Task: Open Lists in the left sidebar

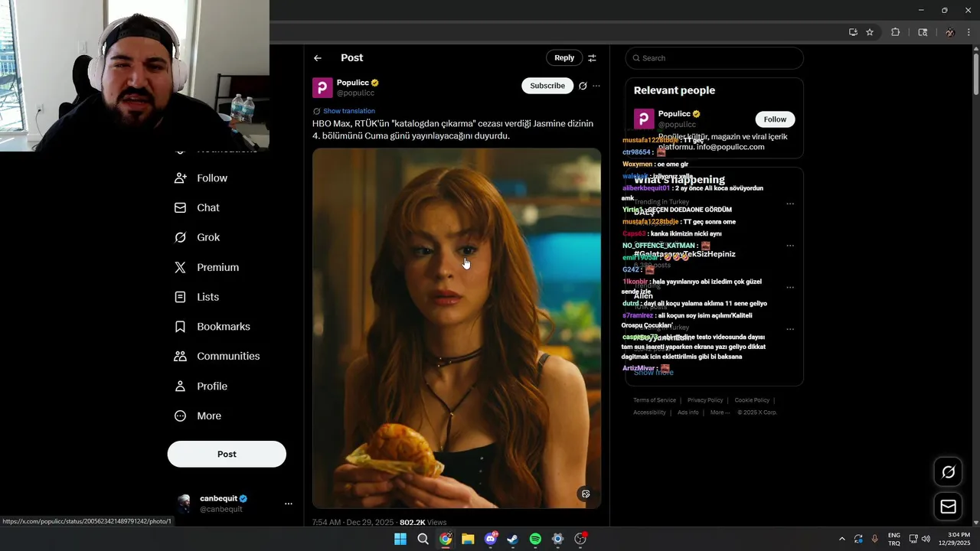Action: tap(198, 297)
